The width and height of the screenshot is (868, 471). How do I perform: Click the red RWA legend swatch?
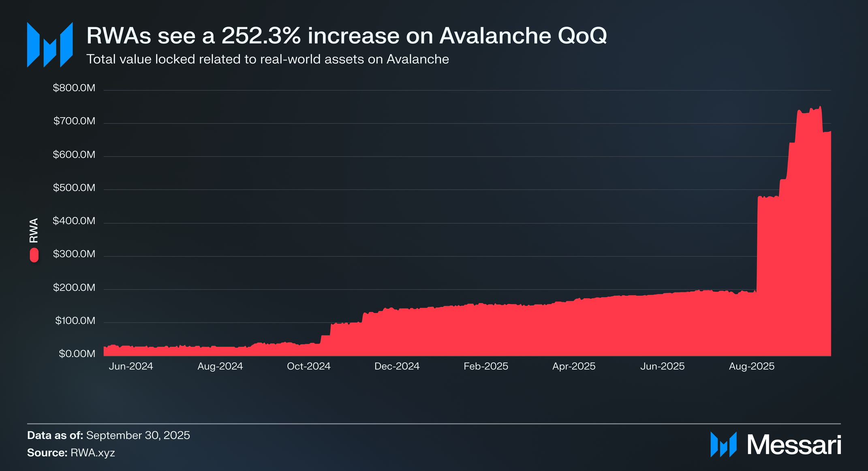[x=34, y=255]
